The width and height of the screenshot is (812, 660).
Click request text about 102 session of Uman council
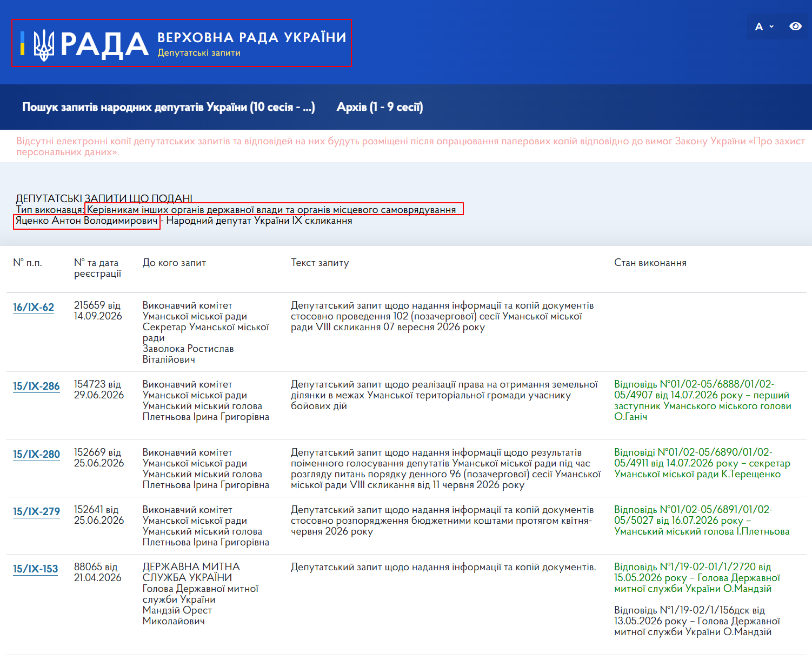(x=442, y=316)
